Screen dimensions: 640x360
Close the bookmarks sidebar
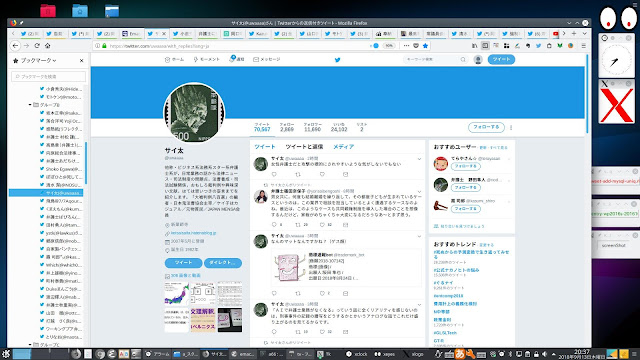[x=81, y=60]
